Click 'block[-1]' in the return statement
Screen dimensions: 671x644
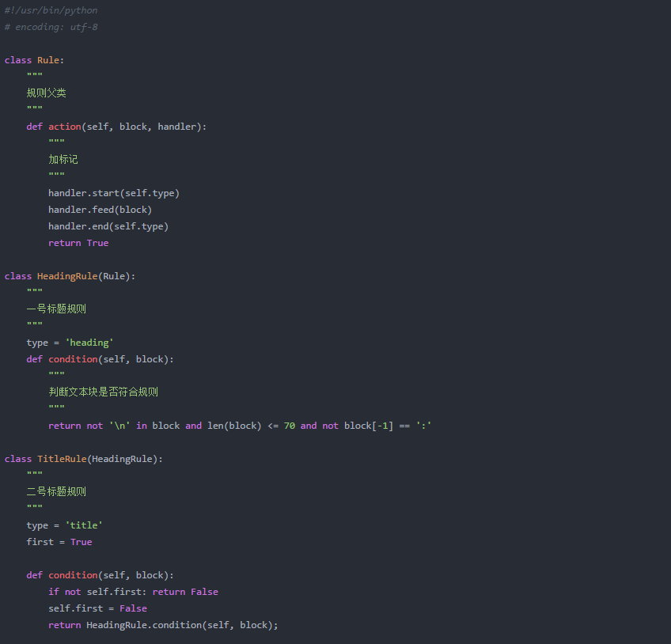[x=369, y=426]
